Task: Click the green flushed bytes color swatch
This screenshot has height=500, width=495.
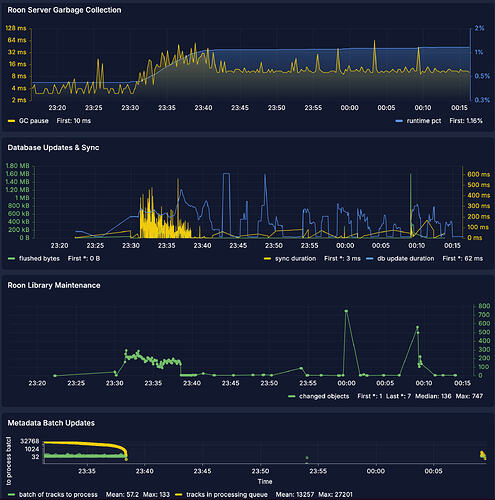Action: (12, 259)
